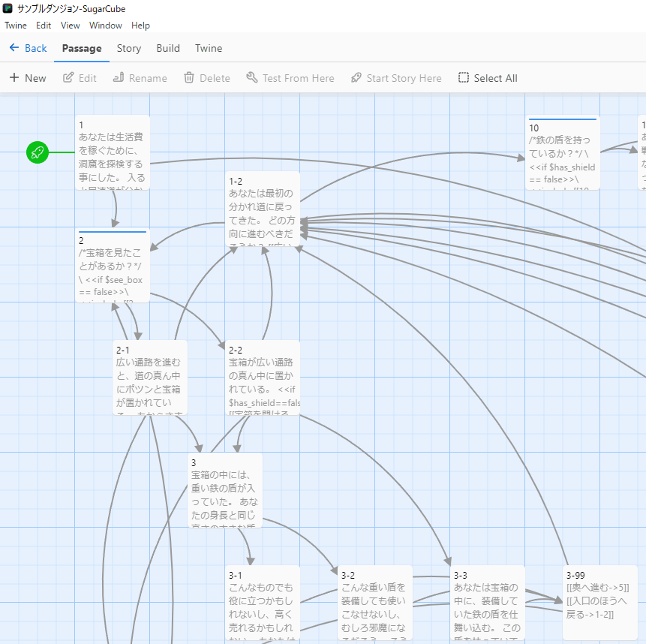Click the Twine app icon in title bar
The image size is (646, 644).
tap(8, 8)
